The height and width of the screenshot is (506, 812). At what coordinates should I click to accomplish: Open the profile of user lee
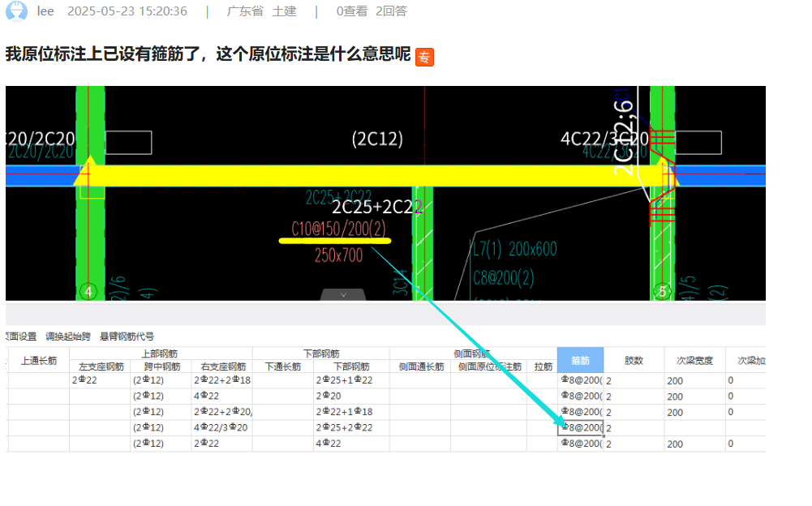pyautogui.click(x=45, y=11)
